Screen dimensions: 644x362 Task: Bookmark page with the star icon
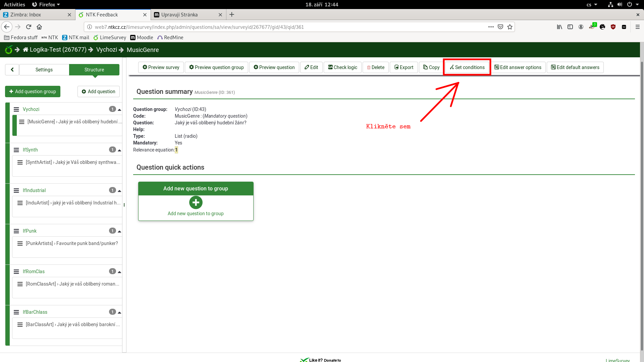[510, 27]
